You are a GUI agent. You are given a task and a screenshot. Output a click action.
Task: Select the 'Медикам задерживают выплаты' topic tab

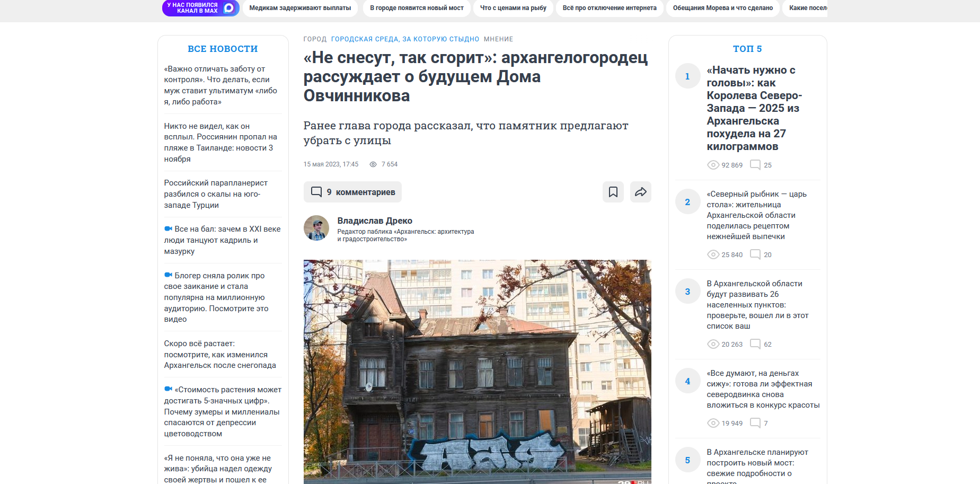click(x=300, y=8)
